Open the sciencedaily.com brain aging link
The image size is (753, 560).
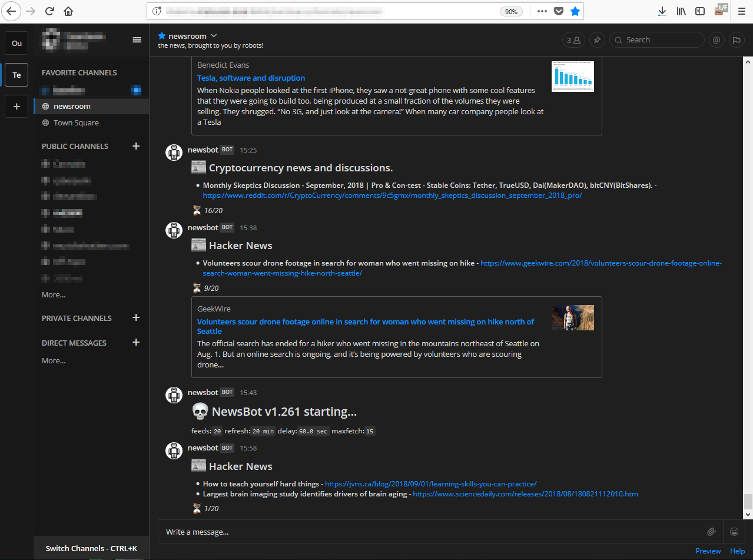coord(525,494)
